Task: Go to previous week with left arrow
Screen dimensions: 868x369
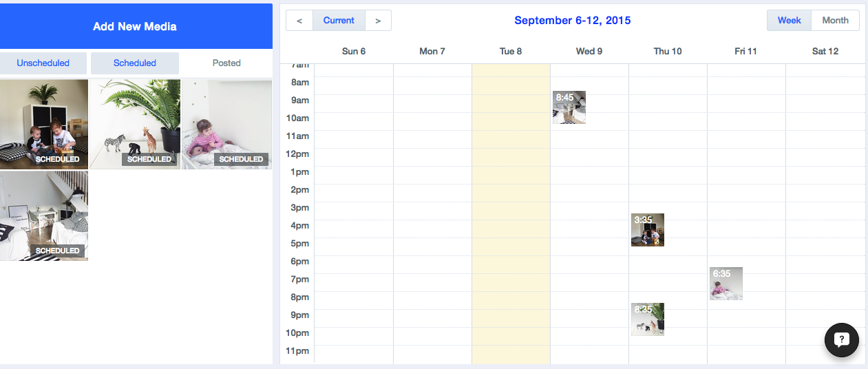Action: 299,21
